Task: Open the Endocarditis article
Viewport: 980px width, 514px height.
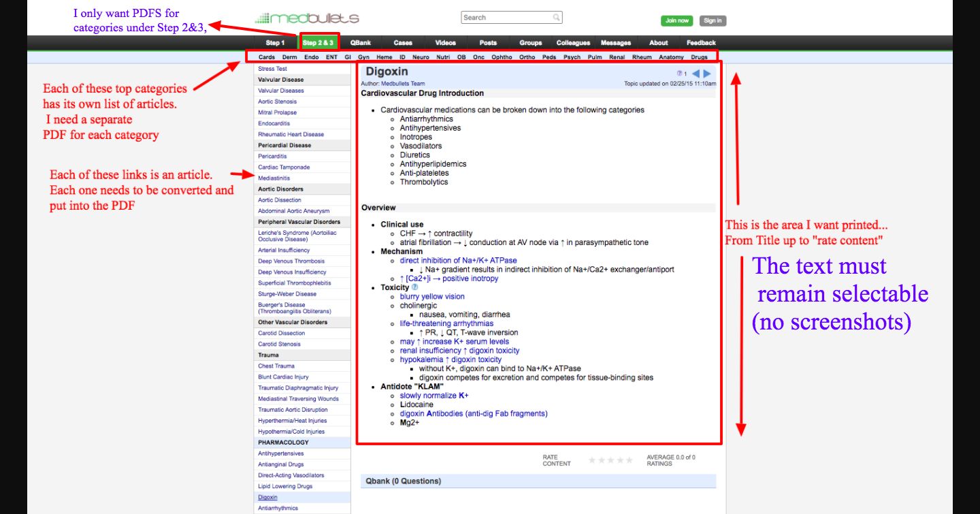Action: pyautogui.click(x=274, y=123)
